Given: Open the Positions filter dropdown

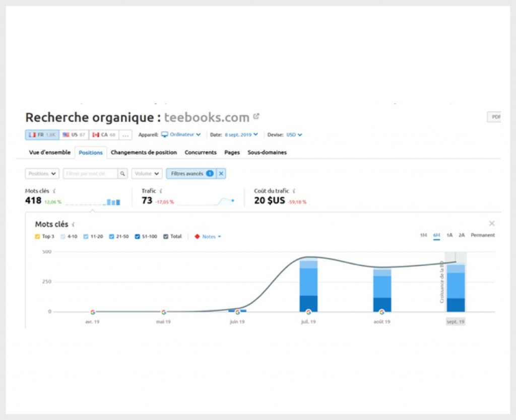Looking at the screenshot, I should tap(42, 174).
